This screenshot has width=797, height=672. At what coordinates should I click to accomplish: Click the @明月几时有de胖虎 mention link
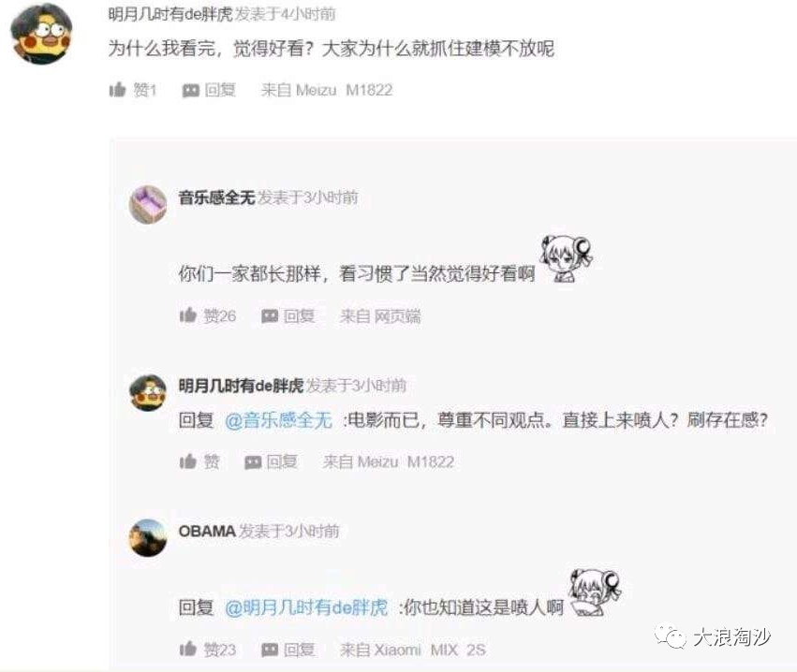click(306, 607)
